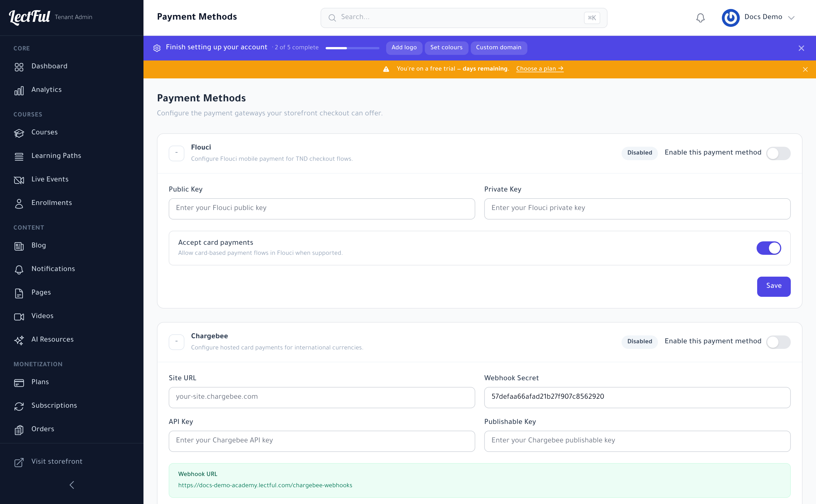Save the Flouci settings
Image resolution: width=816 pixels, height=504 pixels.
click(x=774, y=286)
